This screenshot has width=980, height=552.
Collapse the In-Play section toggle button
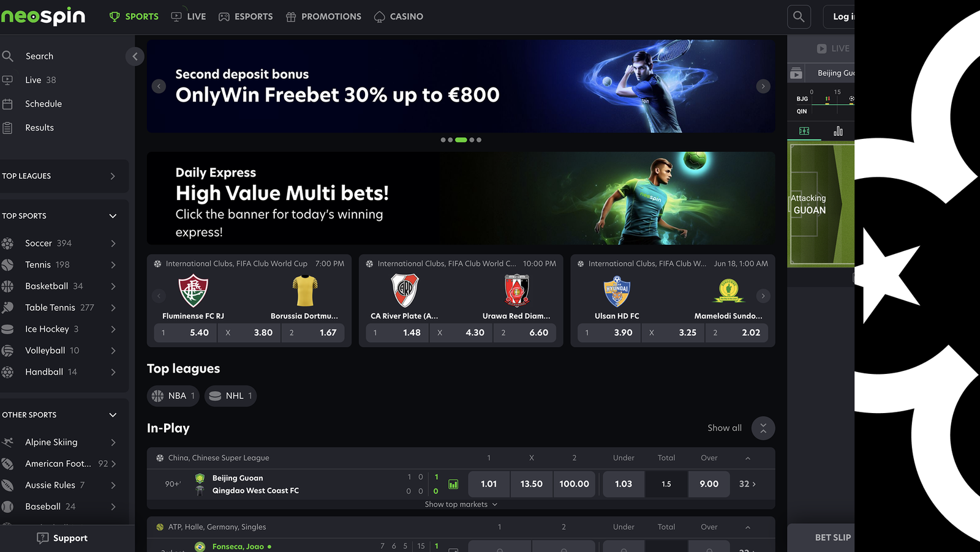[x=763, y=428]
